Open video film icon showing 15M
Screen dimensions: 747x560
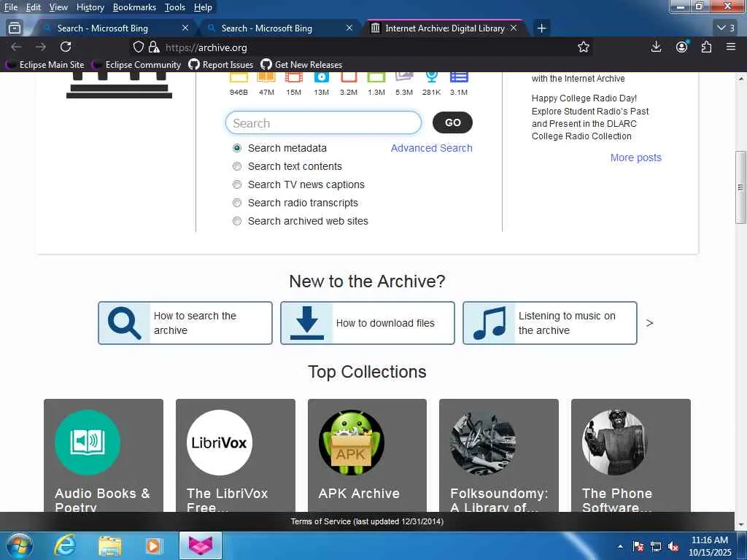[x=294, y=77]
